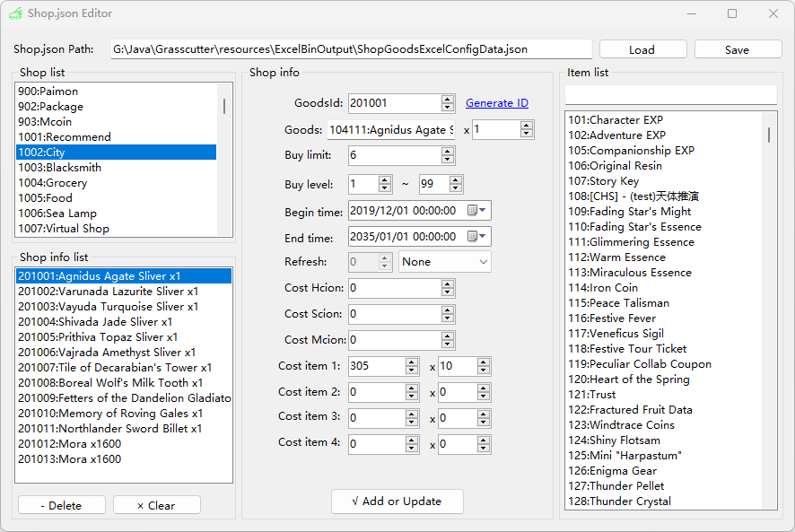795x532 pixels.
Task: Increment the minimum Buy level
Action: pyautogui.click(x=384, y=179)
